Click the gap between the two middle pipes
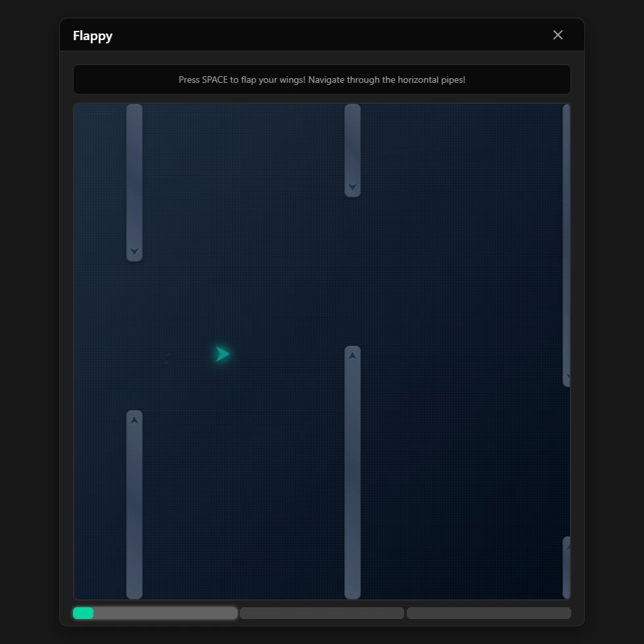This screenshot has width=644, height=644. (352, 271)
